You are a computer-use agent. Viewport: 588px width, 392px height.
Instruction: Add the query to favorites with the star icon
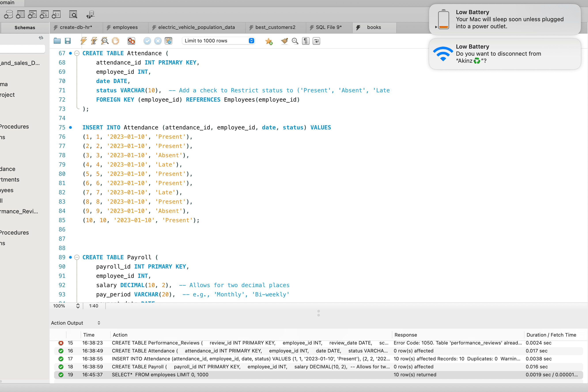pos(269,41)
